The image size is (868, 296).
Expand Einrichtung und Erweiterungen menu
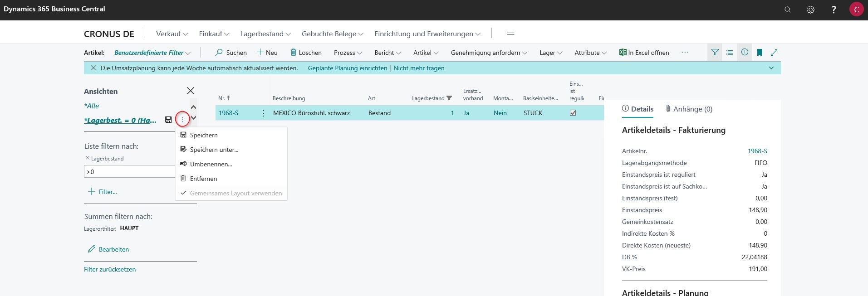(x=427, y=34)
